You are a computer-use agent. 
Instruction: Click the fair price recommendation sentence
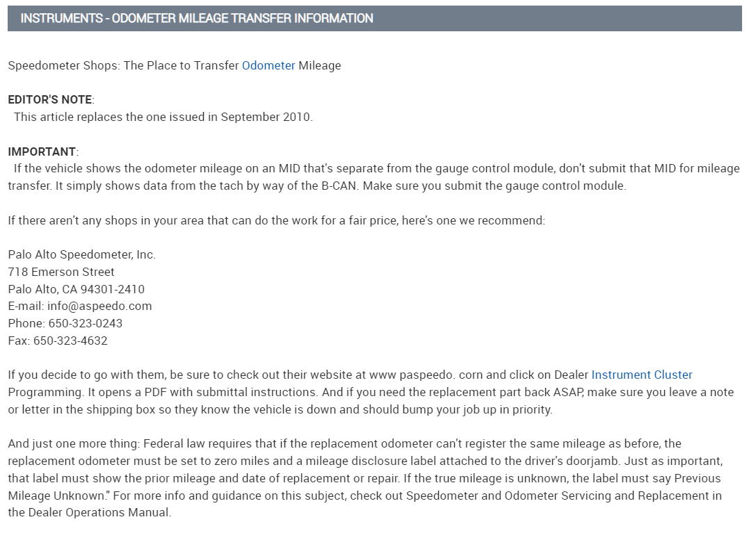tap(276, 221)
